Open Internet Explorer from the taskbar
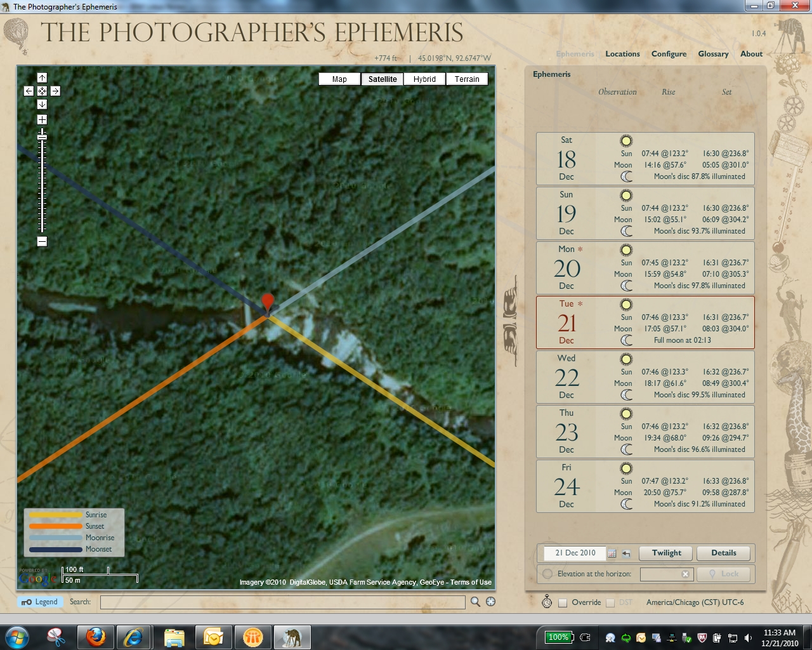This screenshot has width=812, height=650. pos(133,637)
